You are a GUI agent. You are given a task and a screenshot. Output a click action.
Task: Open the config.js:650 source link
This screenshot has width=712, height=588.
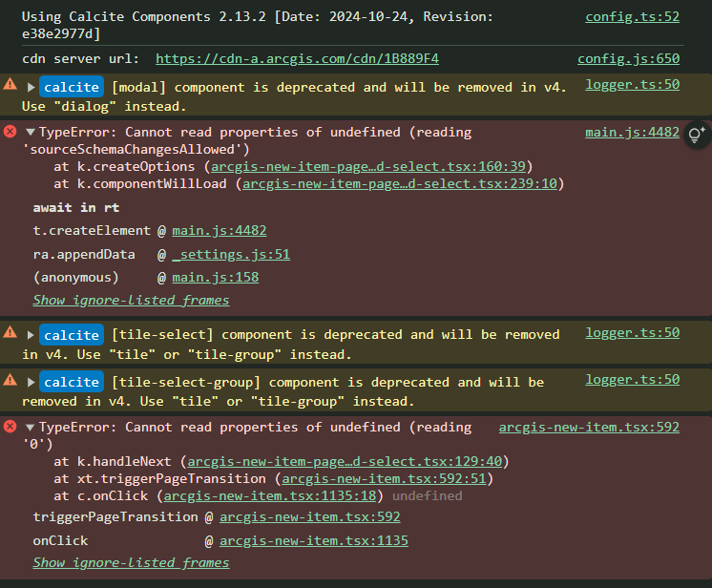click(x=628, y=59)
